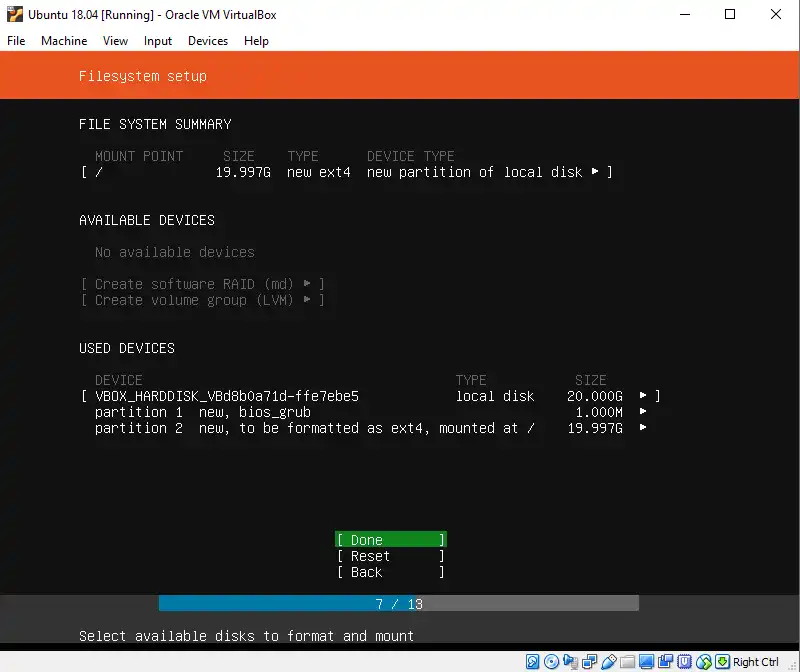800x672 pixels.
Task: Open the Devices menu
Action: click(x=208, y=41)
